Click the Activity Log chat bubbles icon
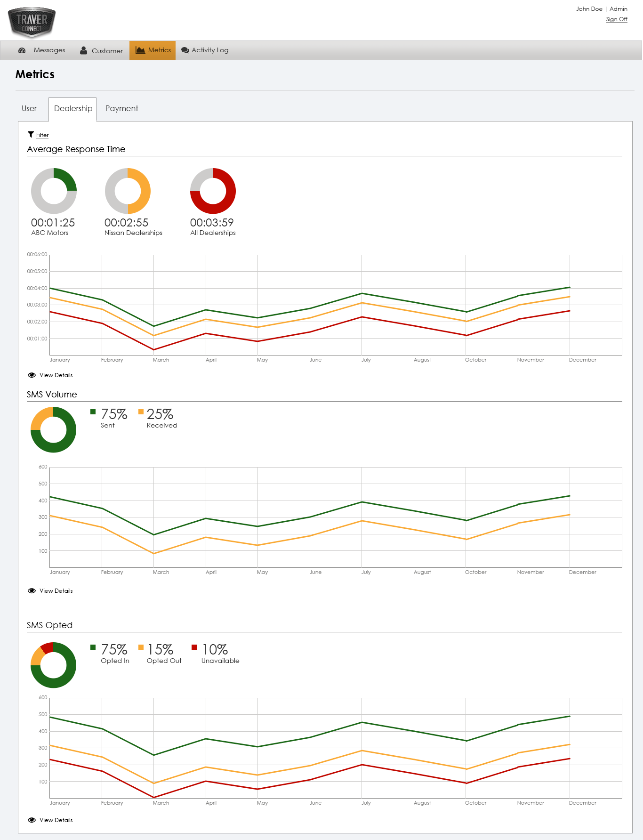The height and width of the screenshot is (840, 643). point(185,50)
